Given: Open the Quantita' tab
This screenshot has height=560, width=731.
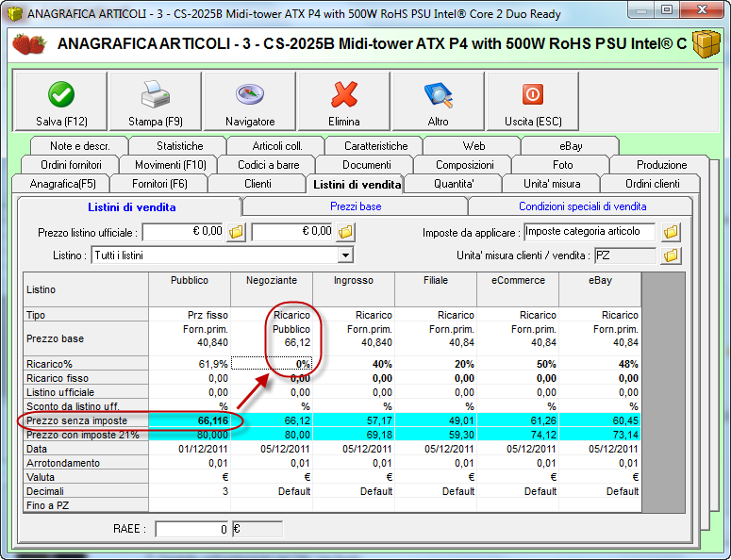Looking at the screenshot, I should [454, 184].
